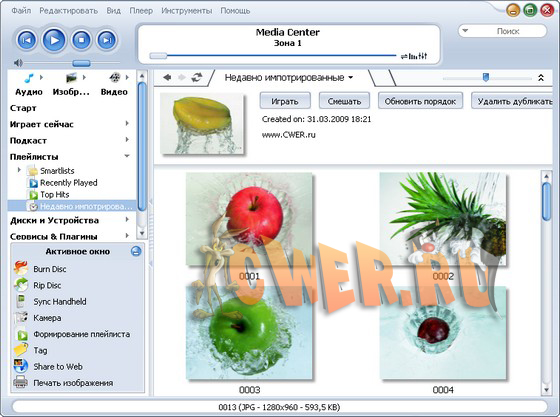Image resolution: width=560 pixels, height=417 pixels.
Task: Select Старт in the tree
Action: 23,108
